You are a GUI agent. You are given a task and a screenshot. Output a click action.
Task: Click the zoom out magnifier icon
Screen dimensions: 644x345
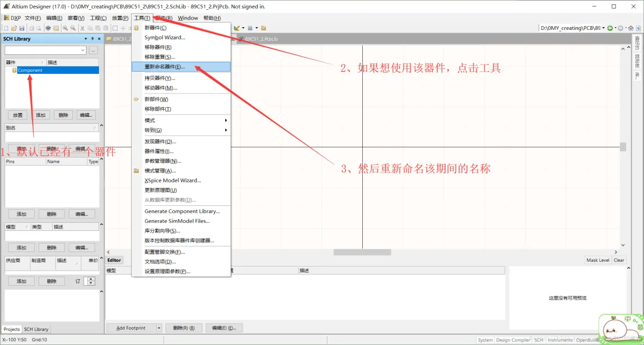[73, 28]
